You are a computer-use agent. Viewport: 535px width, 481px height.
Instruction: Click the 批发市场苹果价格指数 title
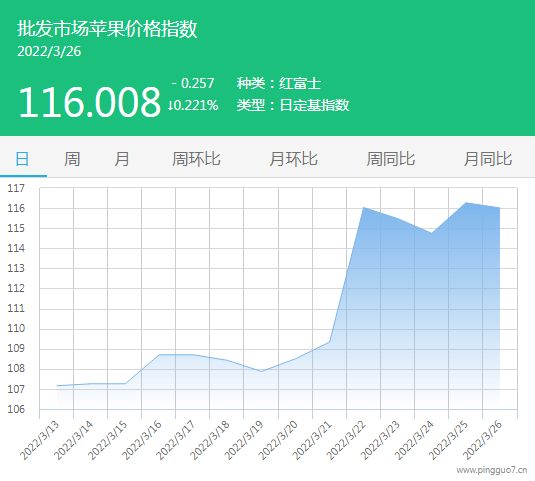pos(107,28)
